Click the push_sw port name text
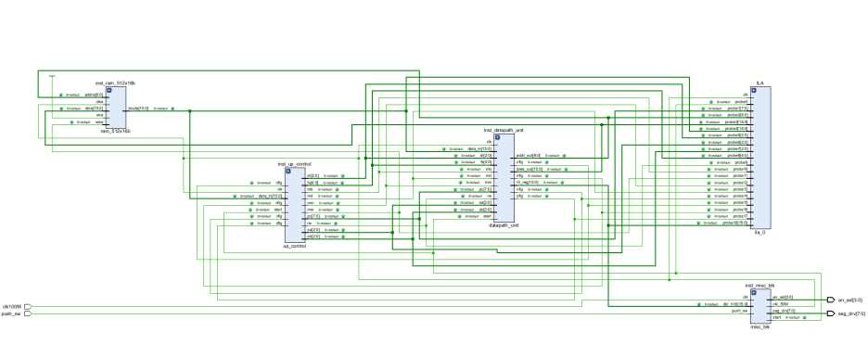This screenshot has width=868, height=345. [12, 314]
